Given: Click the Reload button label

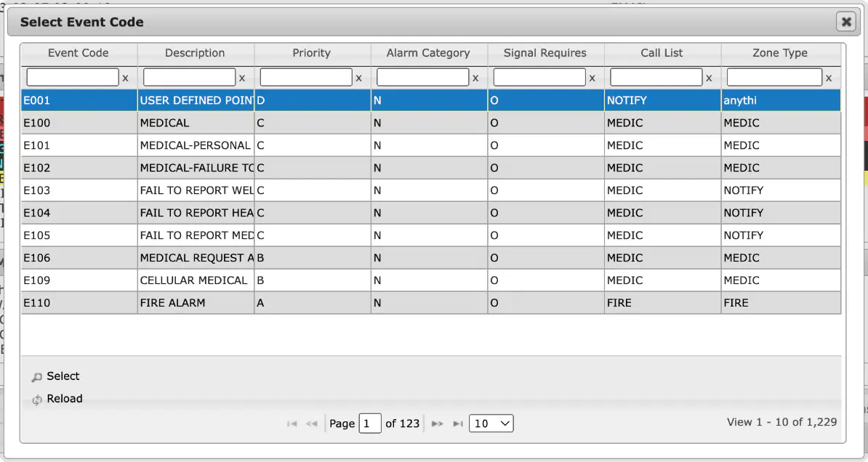Looking at the screenshot, I should click(65, 399).
